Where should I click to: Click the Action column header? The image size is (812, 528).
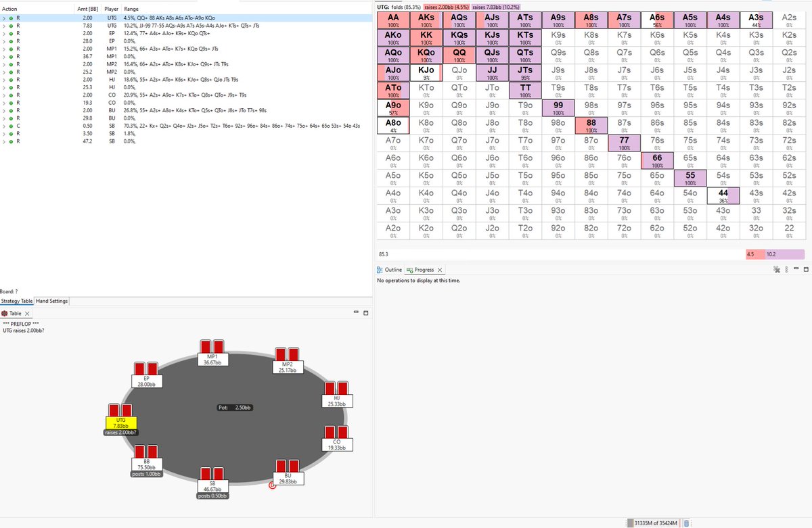click(x=10, y=9)
